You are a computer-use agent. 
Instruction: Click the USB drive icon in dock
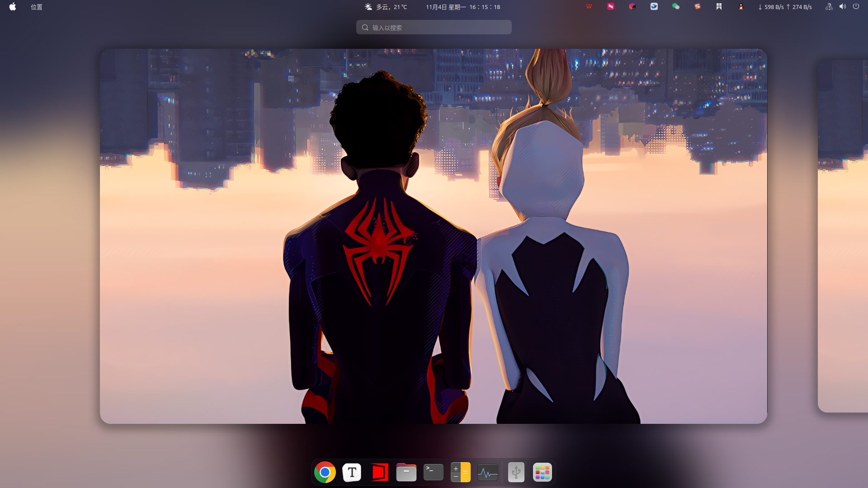(x=516, y=473)
